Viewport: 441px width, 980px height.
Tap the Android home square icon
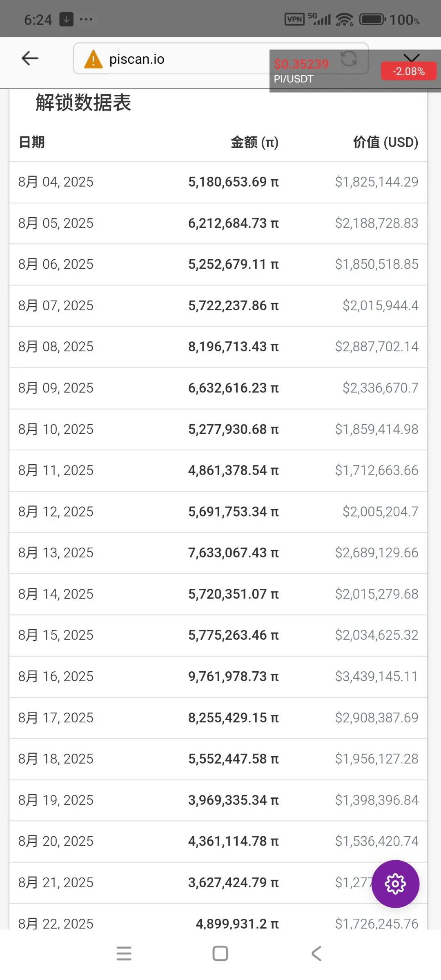220,953
